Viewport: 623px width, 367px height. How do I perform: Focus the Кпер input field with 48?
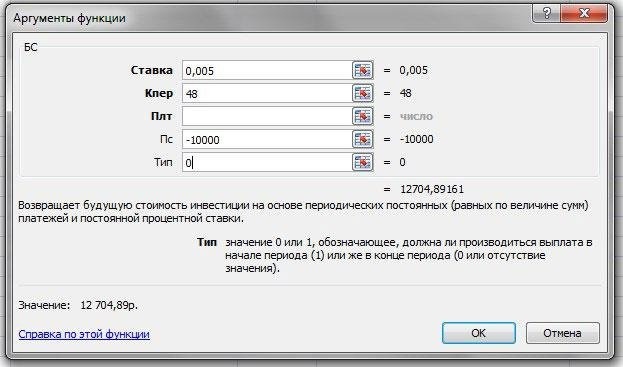(267, 93)
